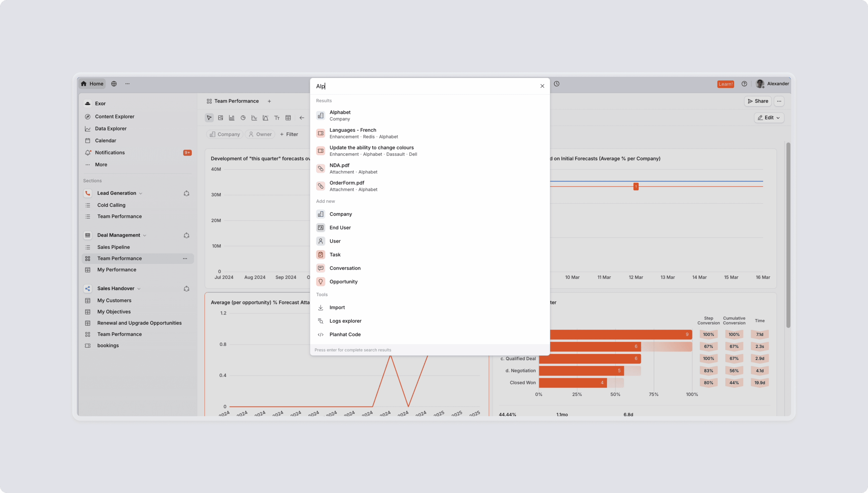The image size is (868, 493).
Task: Select the area chart widget icon
Action: click(x=266, y=118)
